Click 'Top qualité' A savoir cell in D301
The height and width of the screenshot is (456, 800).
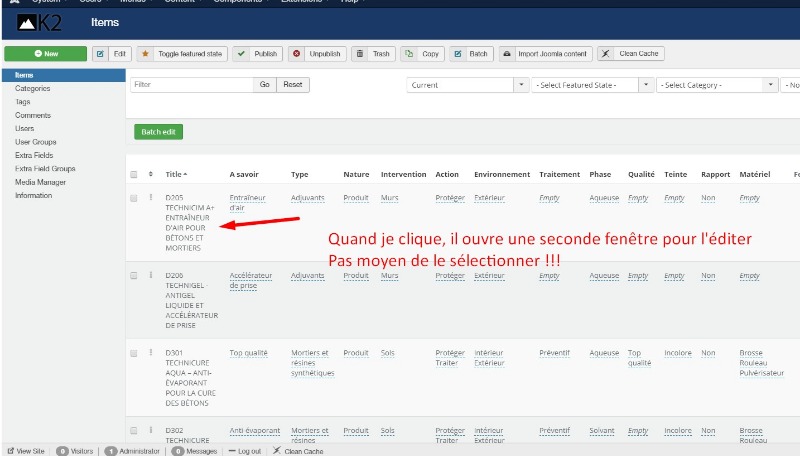248,352
